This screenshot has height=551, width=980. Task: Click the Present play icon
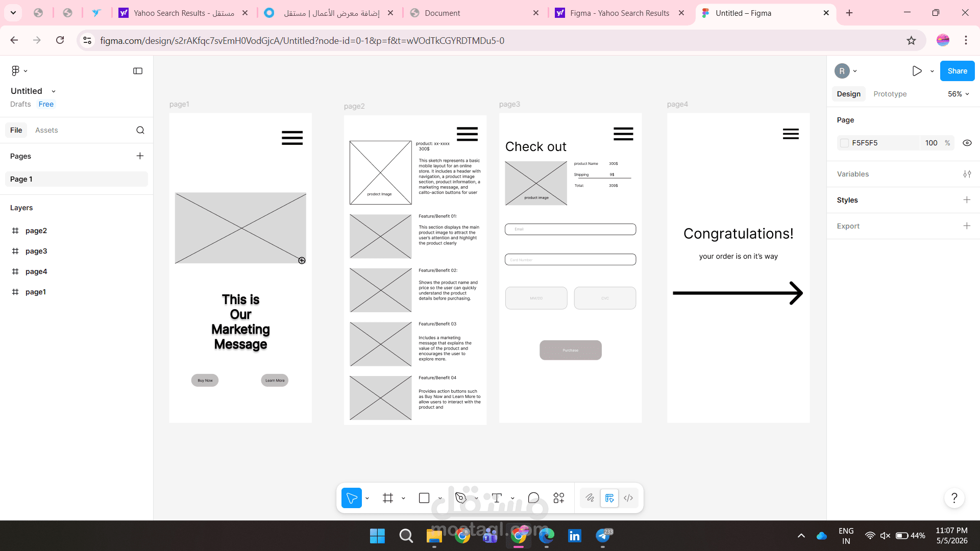(917, 71)
